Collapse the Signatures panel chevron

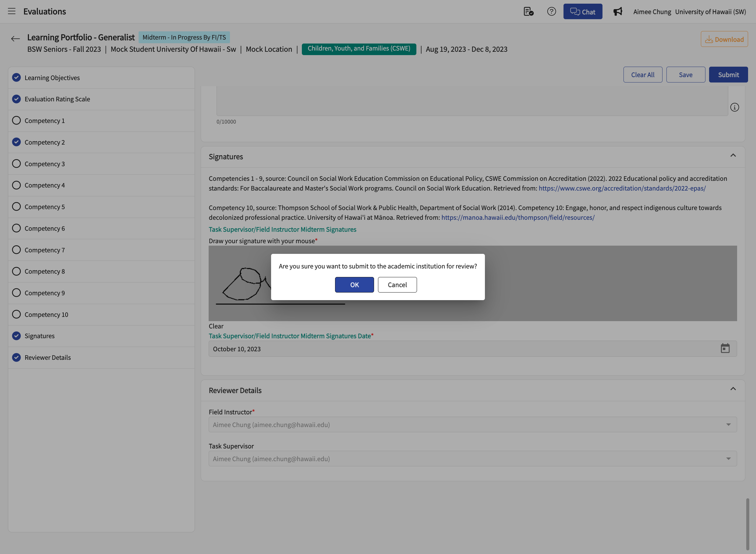(x=733, y=155)
